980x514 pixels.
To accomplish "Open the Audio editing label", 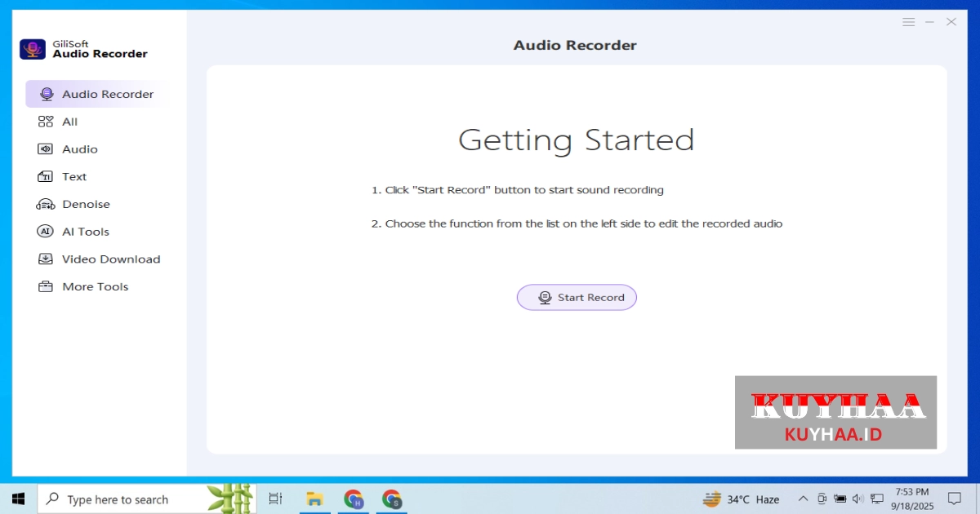I will coord(80,149).
